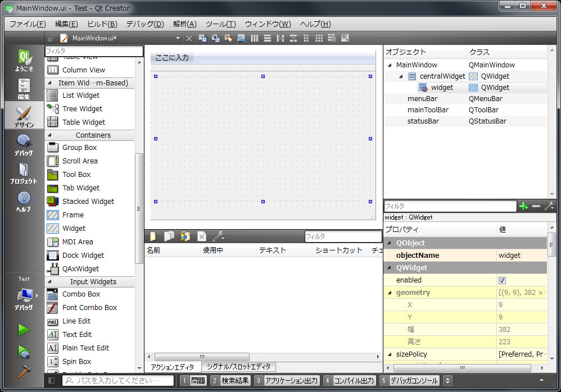561x392 pixels.
Task: Click the delete action icon in Action Editor
Action: 202,236
